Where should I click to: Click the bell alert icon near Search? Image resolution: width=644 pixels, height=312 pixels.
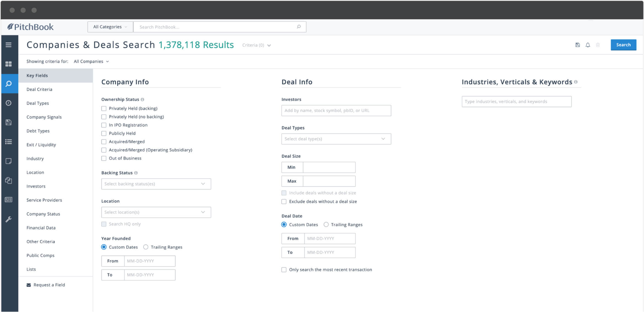[588, 45]
